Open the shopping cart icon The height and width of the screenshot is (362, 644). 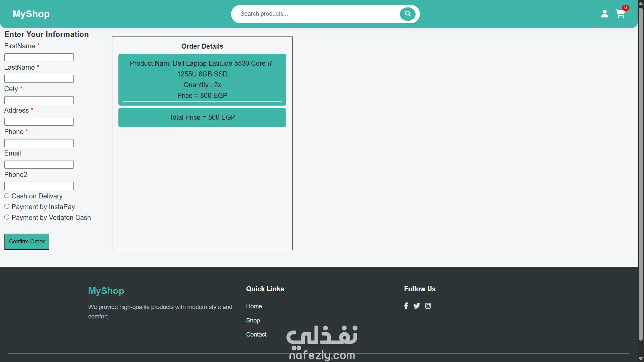(620, 14)
